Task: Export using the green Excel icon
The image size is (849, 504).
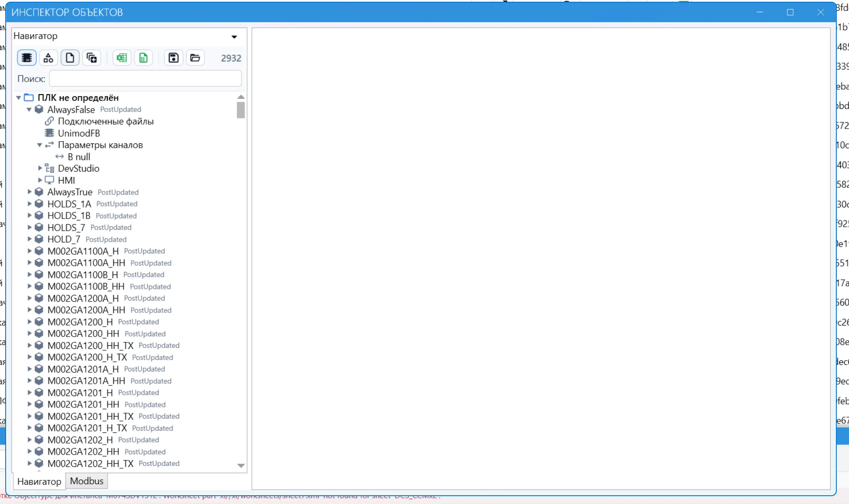Action: (x=122, y=58)
